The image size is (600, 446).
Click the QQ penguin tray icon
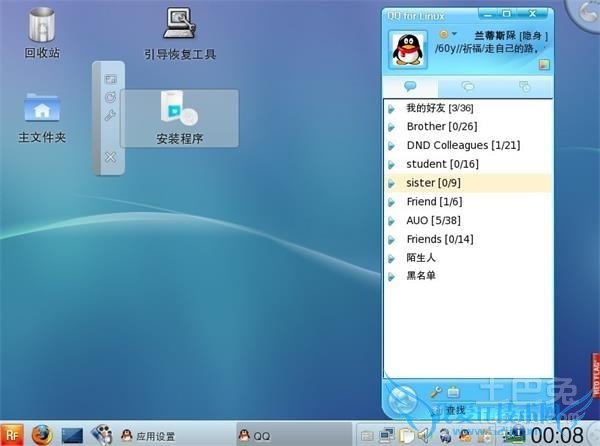pos(465,435)
